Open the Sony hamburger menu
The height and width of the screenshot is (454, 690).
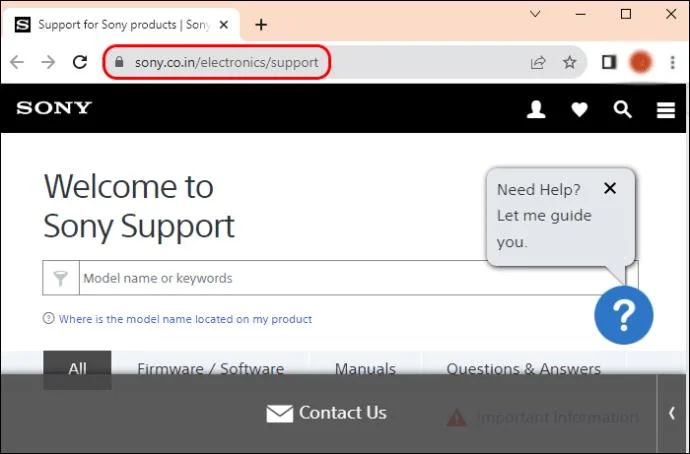pos(666,110)
